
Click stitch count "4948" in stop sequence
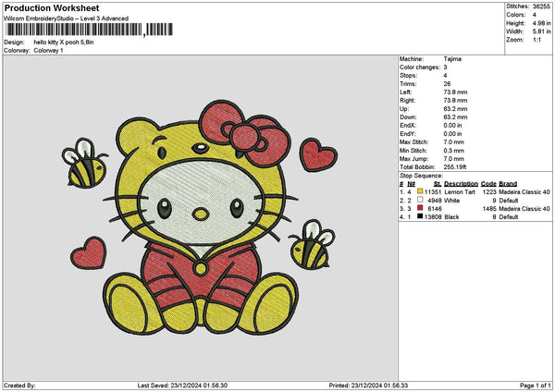[x=435, y=201]
